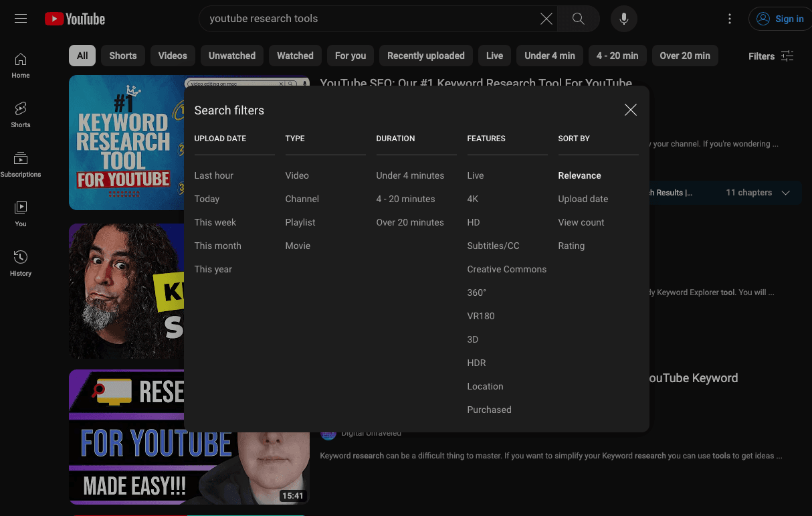
Task: Select Over 20 minutes duration filter
Action: click(x=410, y=222)
